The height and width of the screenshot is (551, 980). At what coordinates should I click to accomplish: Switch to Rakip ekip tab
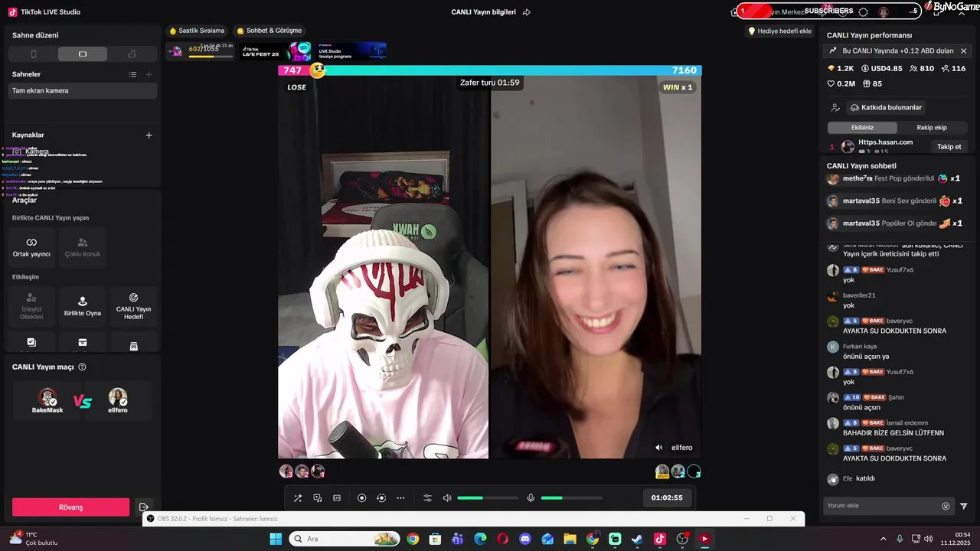click(932, 128)
